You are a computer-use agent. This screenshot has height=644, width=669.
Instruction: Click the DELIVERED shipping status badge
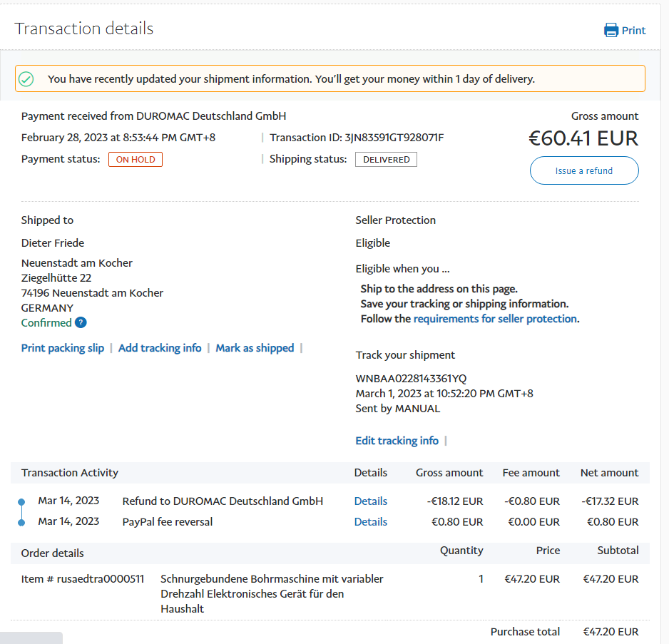pos(386,160)
